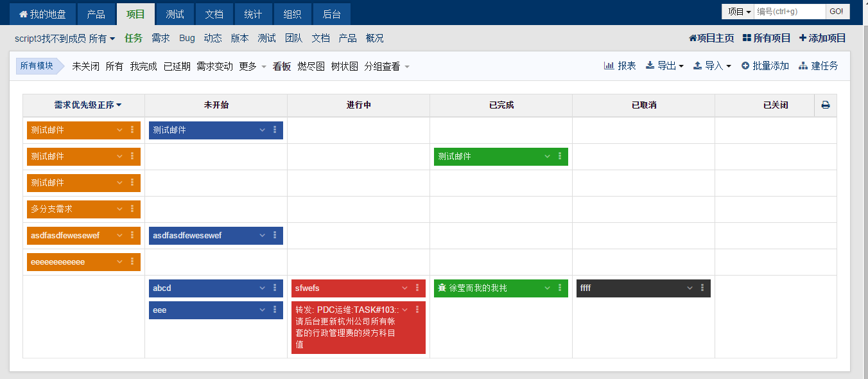Open the three-dot menu on the ffff card
This screenshot has width=868, height=379.
tap(702, 288)
